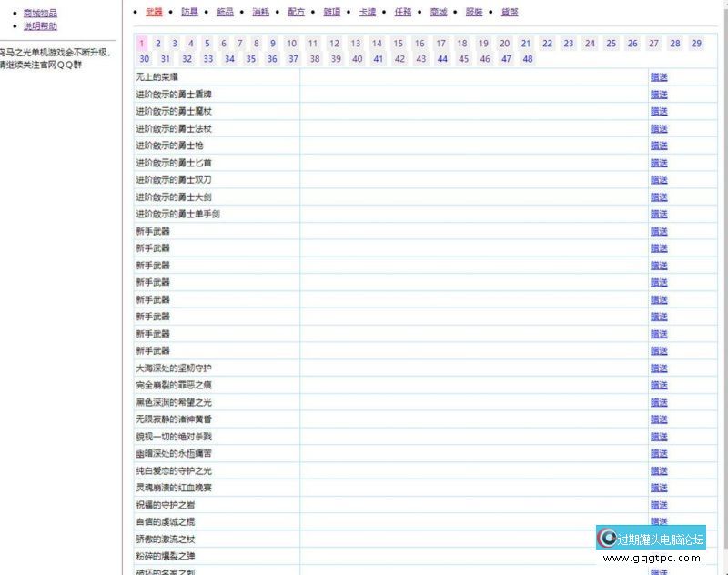The image size is (728, 575).
Task: Click 赠送 for 进阶啟示的勇士盾牌
Action: [x=659, y=95]
